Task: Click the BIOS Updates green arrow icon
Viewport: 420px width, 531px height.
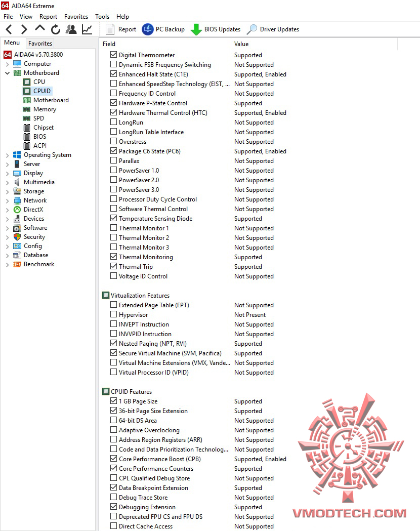Action: point(196,29)
